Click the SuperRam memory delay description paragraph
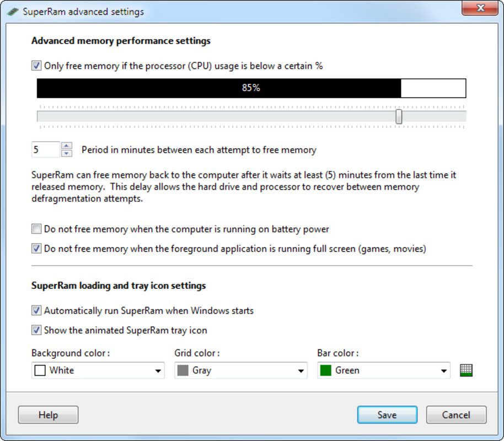 [x=244, y=187]
